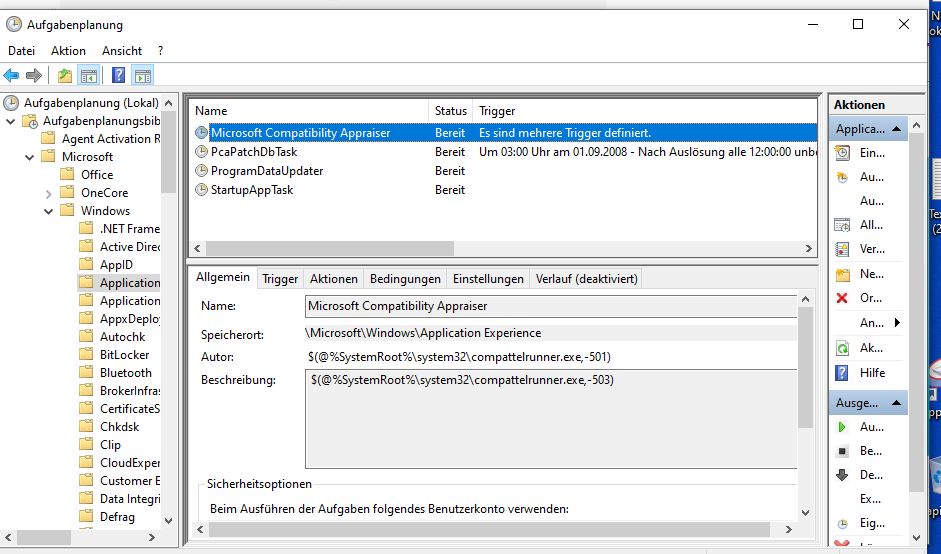The image size is (941, 554).
Task: Click the create task icon 'Au...' in Aktionen
Action: (x=843, y=177)
